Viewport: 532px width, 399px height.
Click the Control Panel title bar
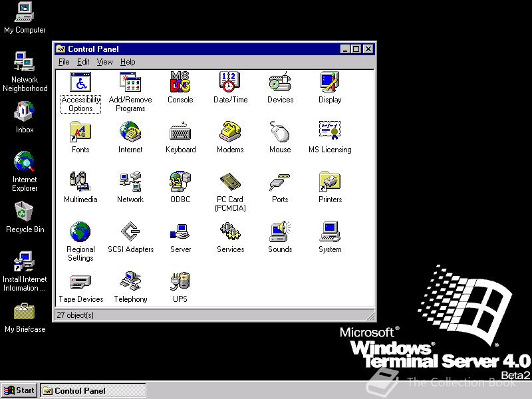tap(214, 49)
